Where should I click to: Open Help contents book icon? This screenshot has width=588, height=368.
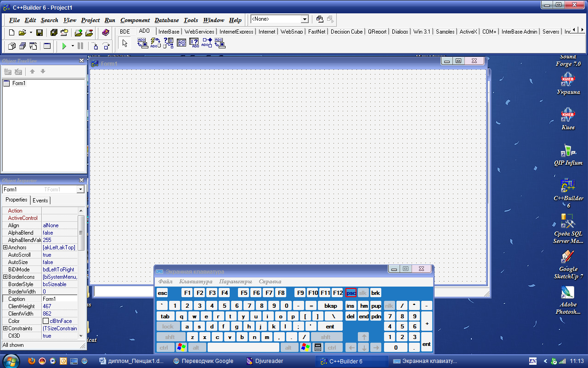pos(106,33)
